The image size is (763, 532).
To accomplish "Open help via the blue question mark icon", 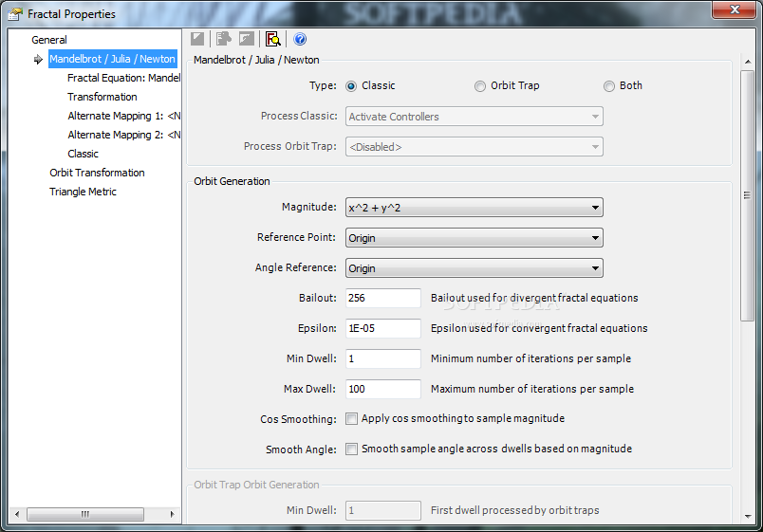I will (300, 39).
